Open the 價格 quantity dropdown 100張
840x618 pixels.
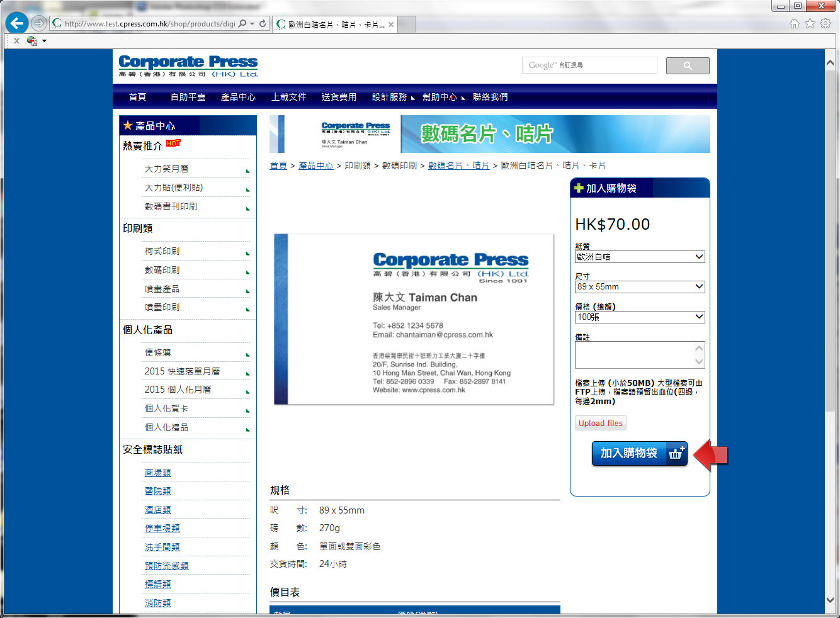tap(639, 317)
